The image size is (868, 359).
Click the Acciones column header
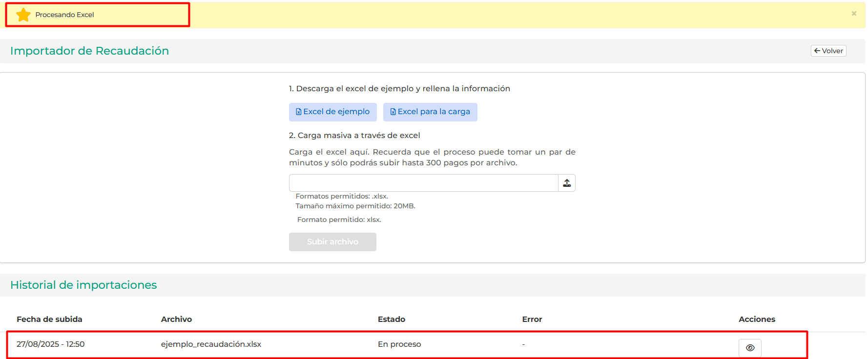click(x=756, y=319)
